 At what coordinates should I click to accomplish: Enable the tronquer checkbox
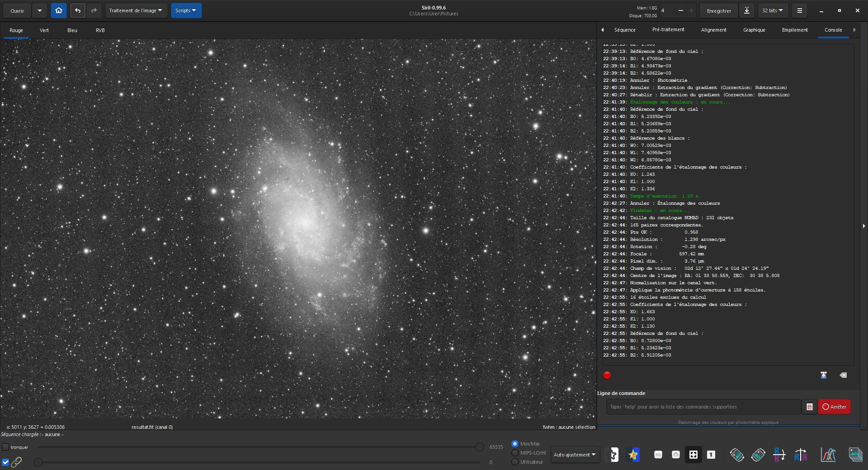point(5,447)
